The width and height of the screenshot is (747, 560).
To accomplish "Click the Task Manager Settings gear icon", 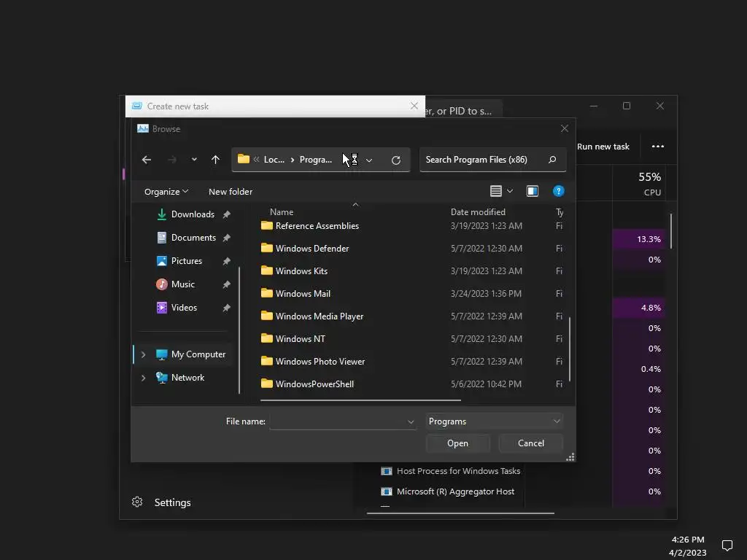I will (137, 502).
